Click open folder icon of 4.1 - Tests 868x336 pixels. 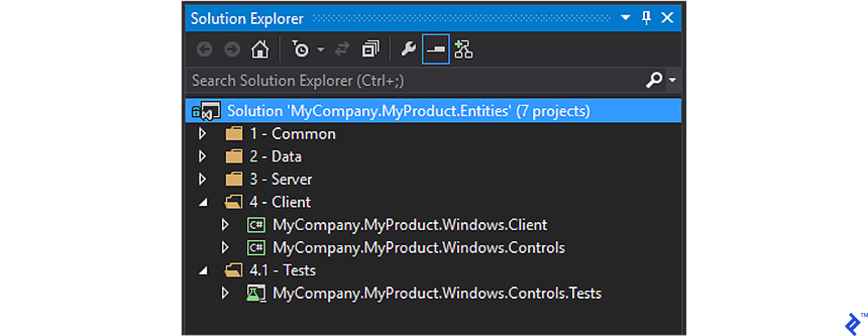(234, 270)
